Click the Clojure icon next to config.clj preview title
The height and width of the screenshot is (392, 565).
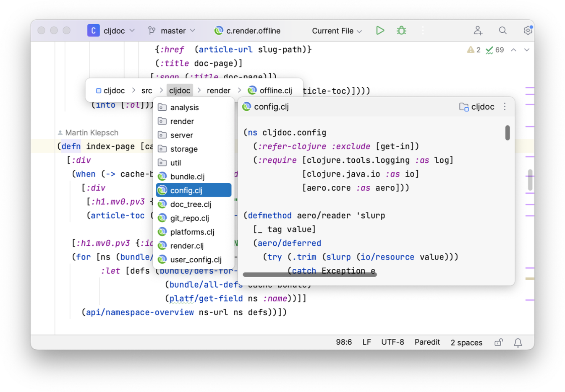[x=247, y=106]
